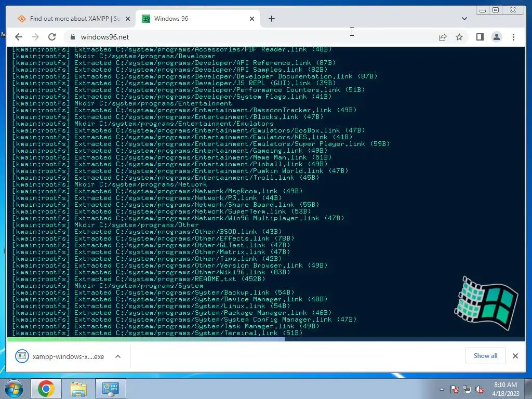Click the log line for Win96 Multiplayer.link
This screenshot has height=399, width=532.
178,218
